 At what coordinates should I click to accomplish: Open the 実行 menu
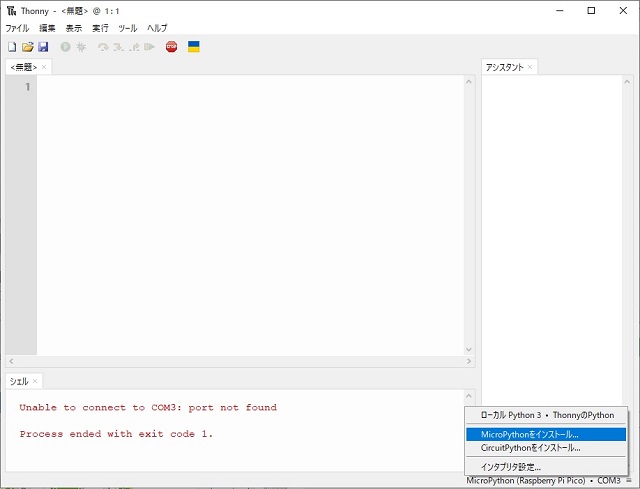(x=100, y=28)
